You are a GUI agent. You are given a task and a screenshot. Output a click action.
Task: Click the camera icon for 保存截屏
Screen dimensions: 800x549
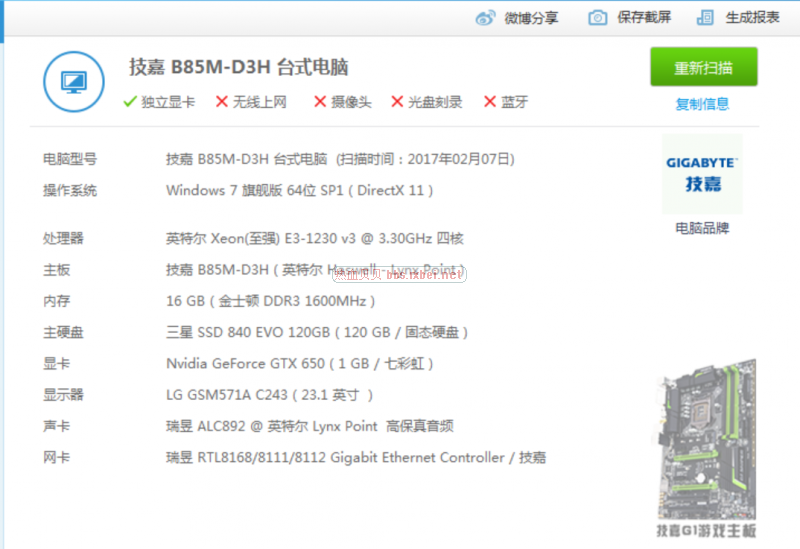pyautogui.click(x=597, y=18)
